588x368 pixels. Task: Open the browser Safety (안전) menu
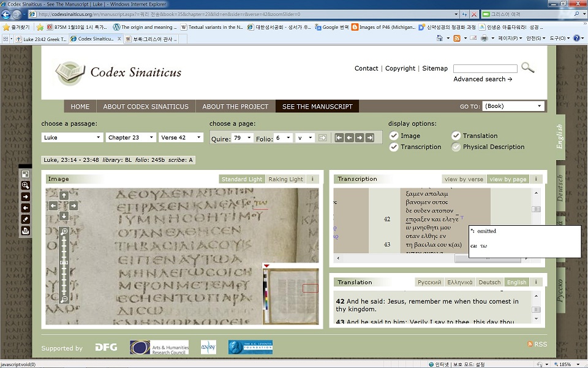(x=535, y=38)
